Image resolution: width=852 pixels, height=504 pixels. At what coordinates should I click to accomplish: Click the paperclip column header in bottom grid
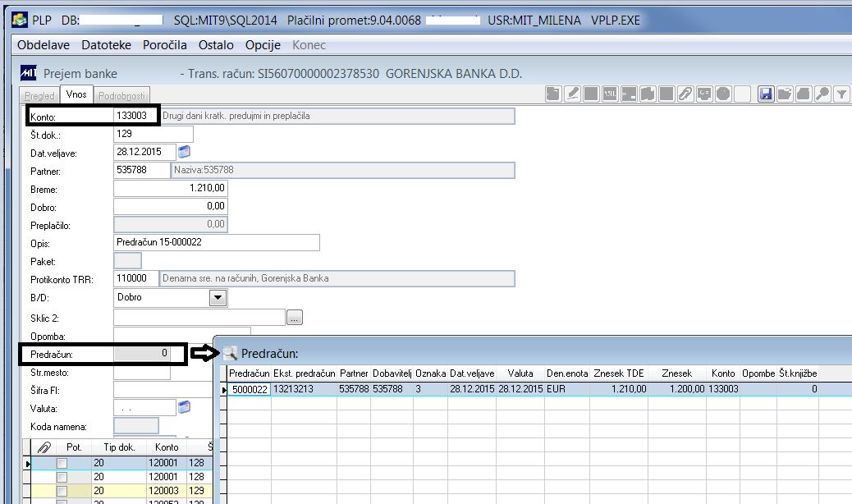pos(44,447)
